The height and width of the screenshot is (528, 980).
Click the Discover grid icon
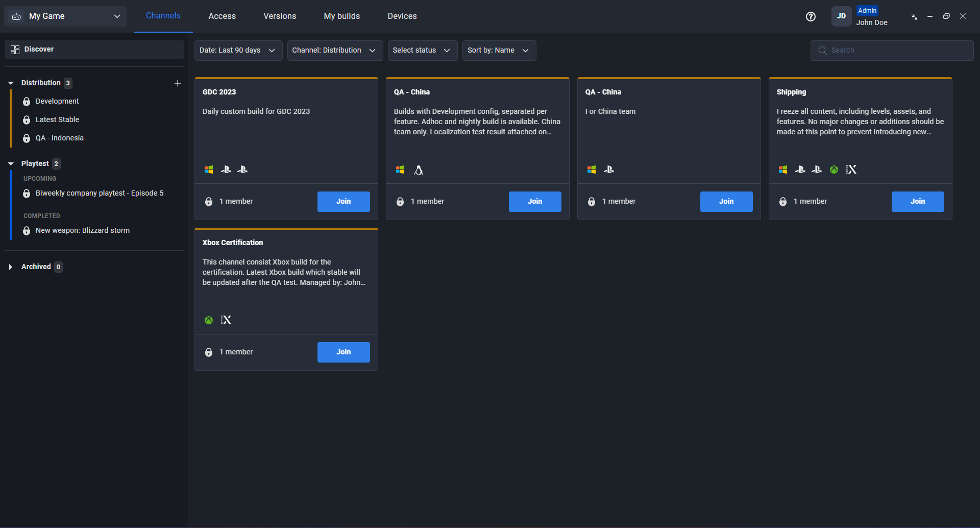tap(15, 50)
